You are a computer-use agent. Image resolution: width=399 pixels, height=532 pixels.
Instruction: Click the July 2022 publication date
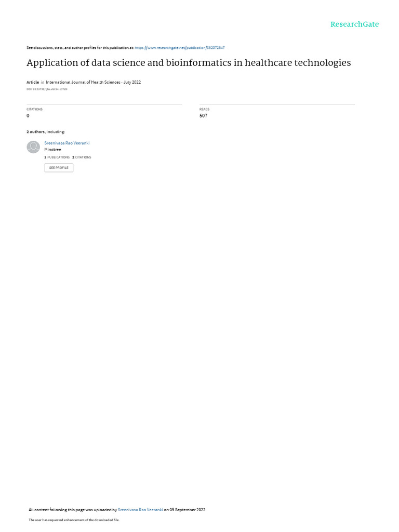132,82
